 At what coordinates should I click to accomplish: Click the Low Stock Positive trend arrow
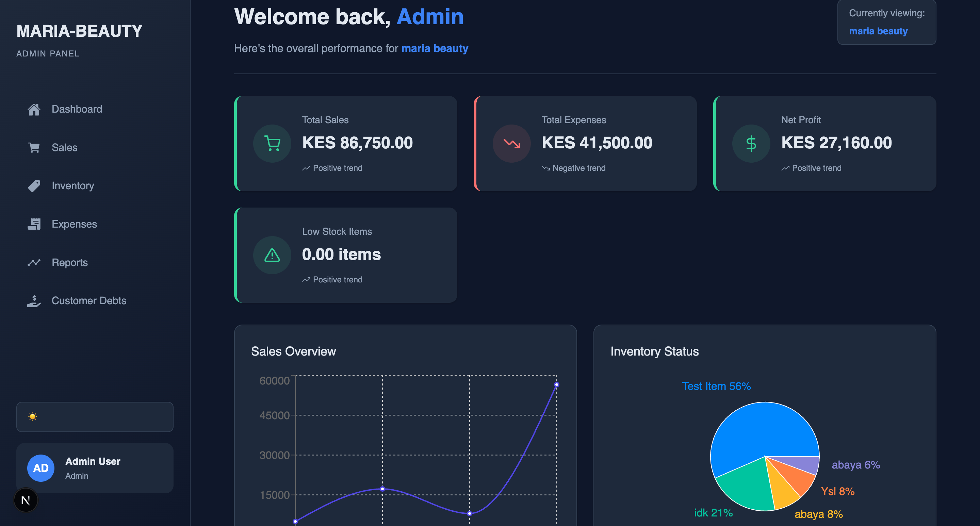pyautogui.click(x=306, y=280)
